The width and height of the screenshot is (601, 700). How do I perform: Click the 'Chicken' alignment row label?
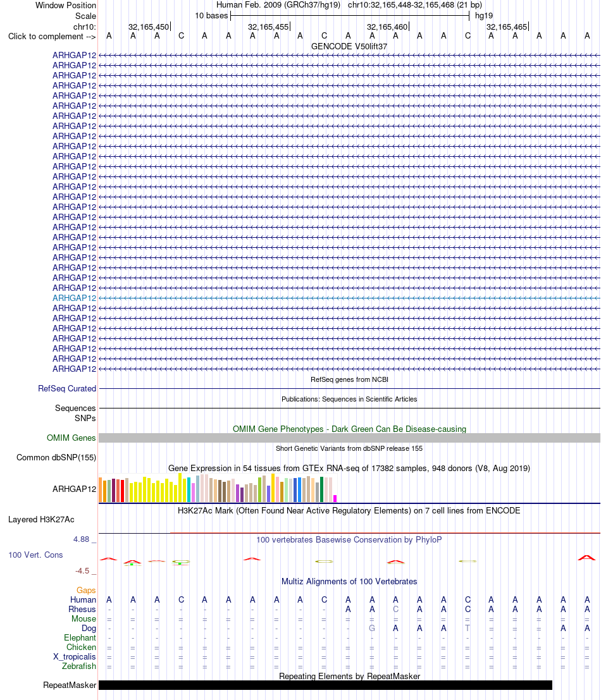pyautogui.click(x=81, y=648)
